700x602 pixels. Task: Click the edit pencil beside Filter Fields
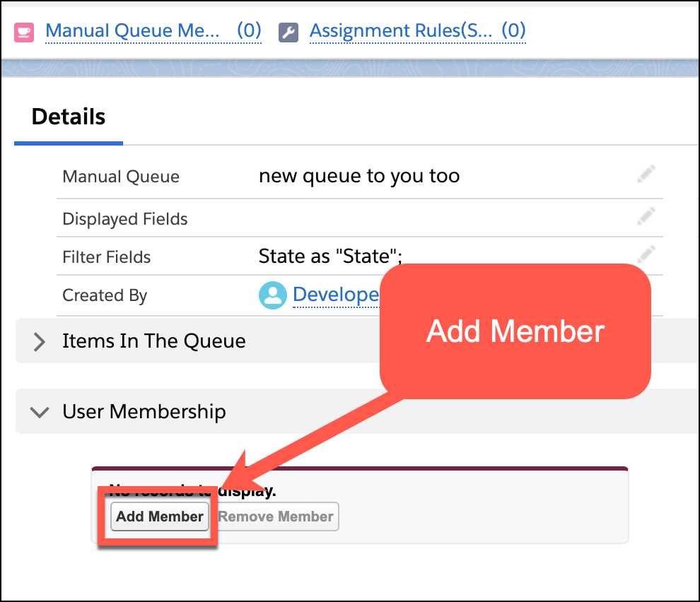click(x=646, y=255)
